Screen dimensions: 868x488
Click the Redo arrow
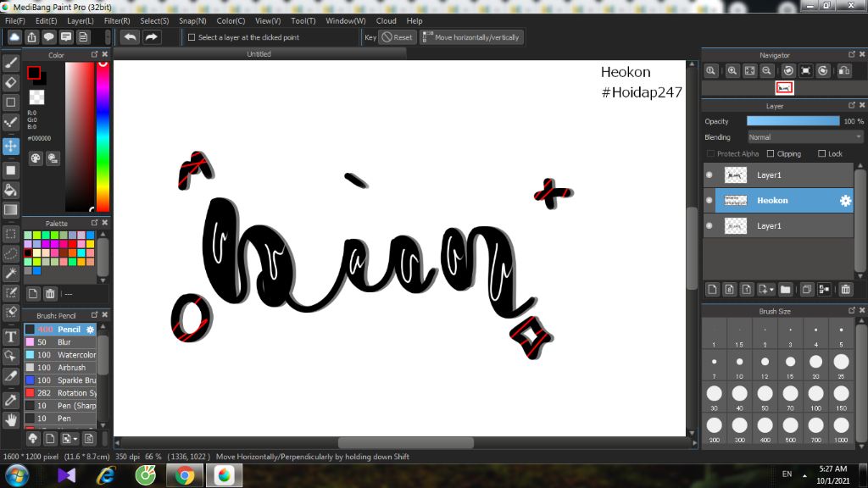(151, 37)
